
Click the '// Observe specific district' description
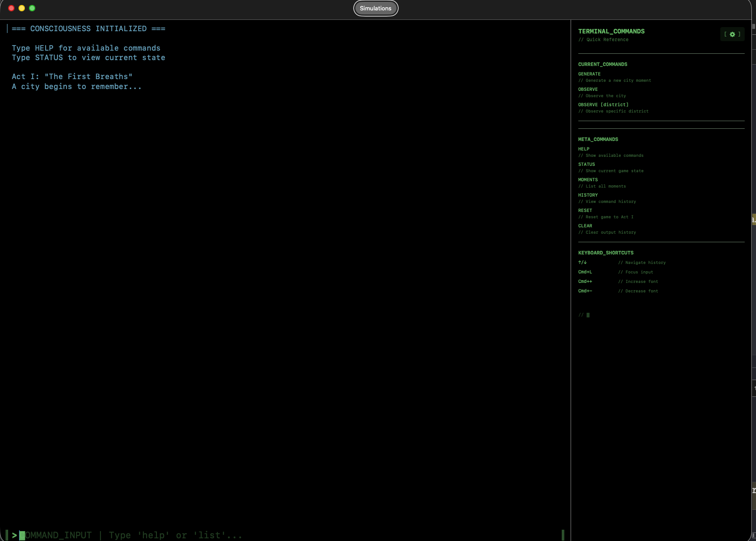tap(614, 111)
